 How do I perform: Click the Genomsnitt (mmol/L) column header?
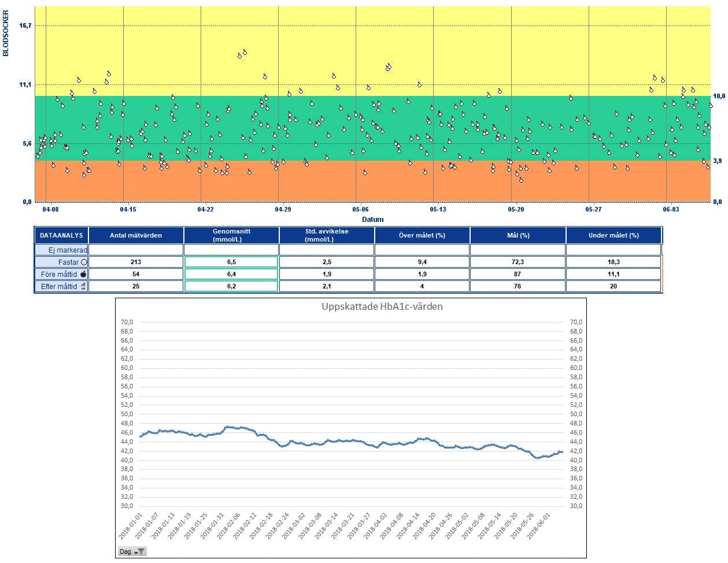(231, 235)
